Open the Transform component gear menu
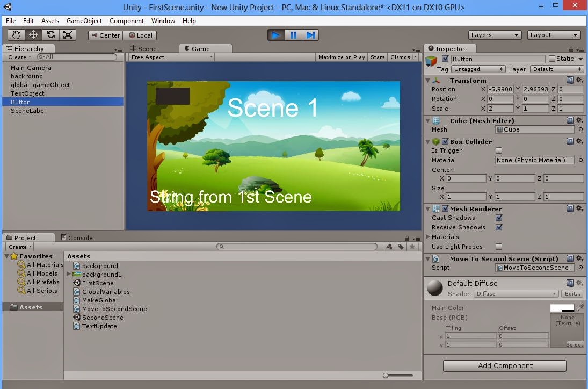Screen dimensions: 588x389 [578, 80]
